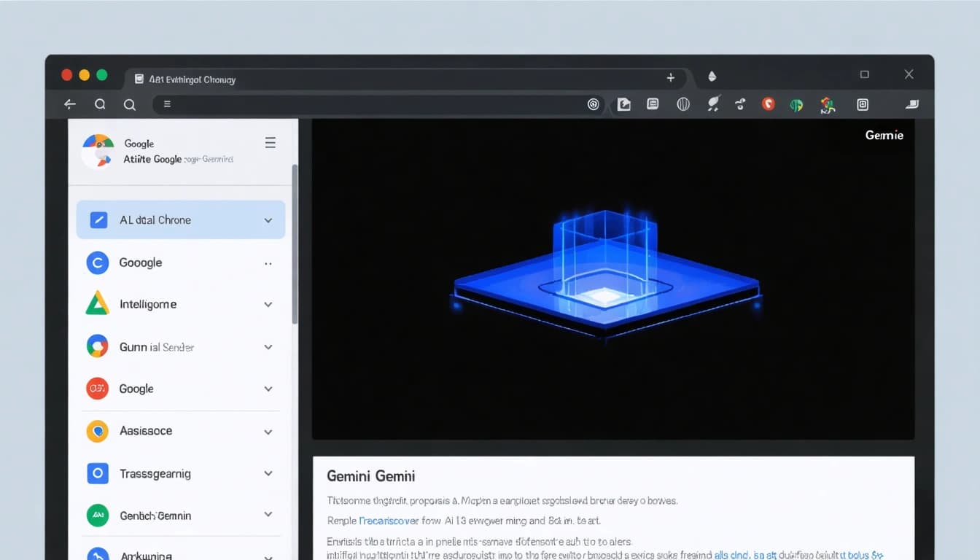Open the hamburger menu at sidebar top
Screen dimensions: 980x560
coord(271,142)
